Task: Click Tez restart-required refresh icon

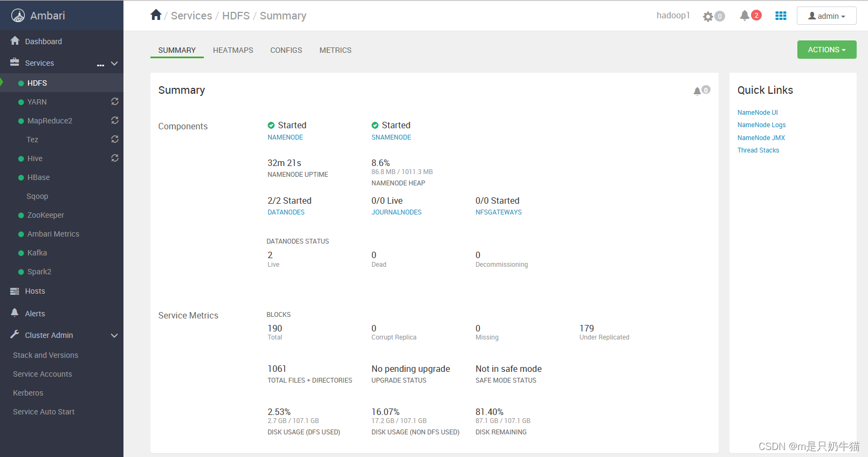Action: (115, 139)
